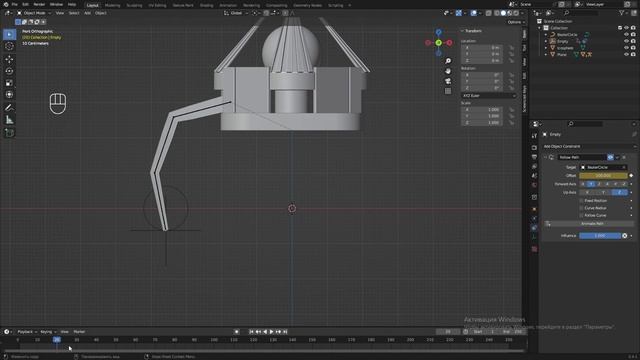Open the File menu
Viewport: 640px width, 360px height.
click(14, 4)
